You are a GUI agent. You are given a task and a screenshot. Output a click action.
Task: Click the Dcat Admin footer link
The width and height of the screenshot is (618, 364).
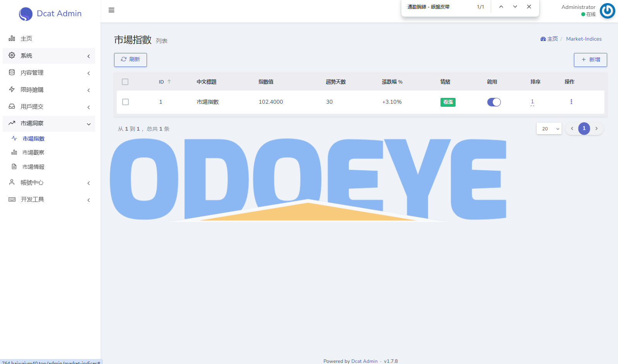pyautogui.click(x=364, y=361)
